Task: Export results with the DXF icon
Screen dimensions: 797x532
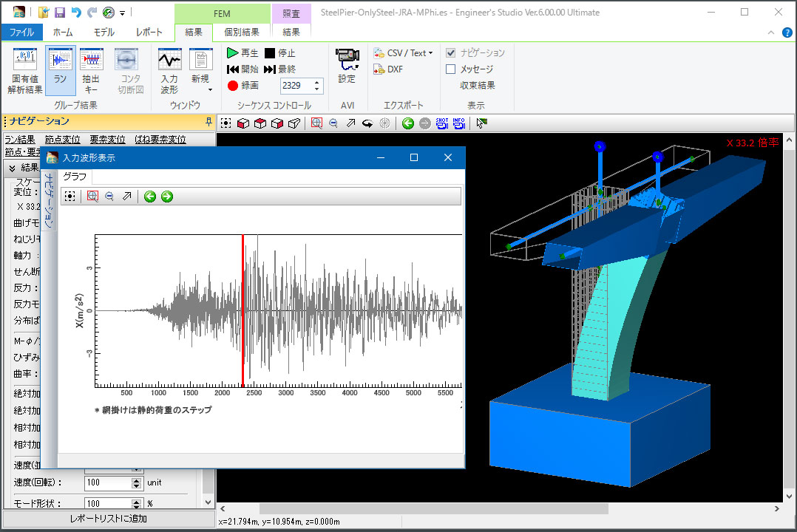Action: pyautogui.click(x=388, y=69)
